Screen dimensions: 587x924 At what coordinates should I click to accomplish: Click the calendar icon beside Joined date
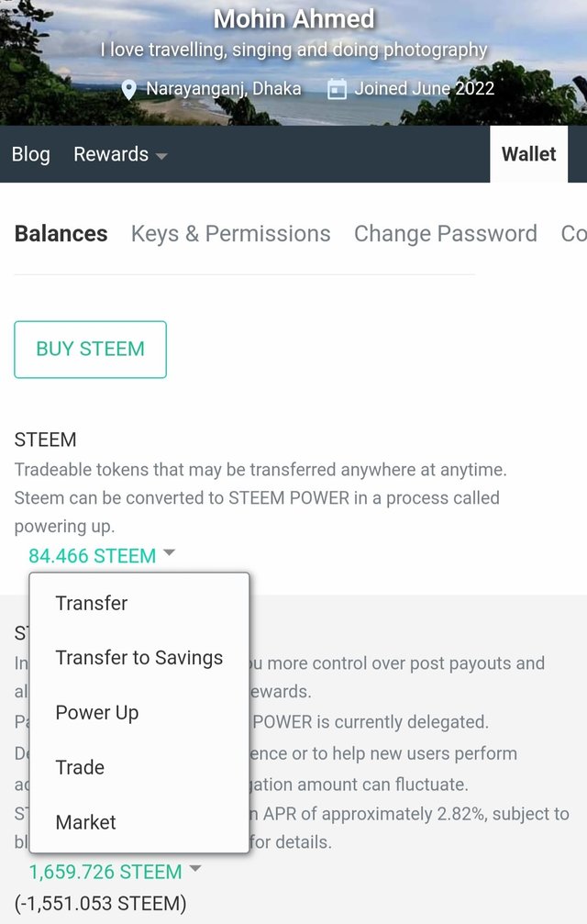tap(338, 89)
